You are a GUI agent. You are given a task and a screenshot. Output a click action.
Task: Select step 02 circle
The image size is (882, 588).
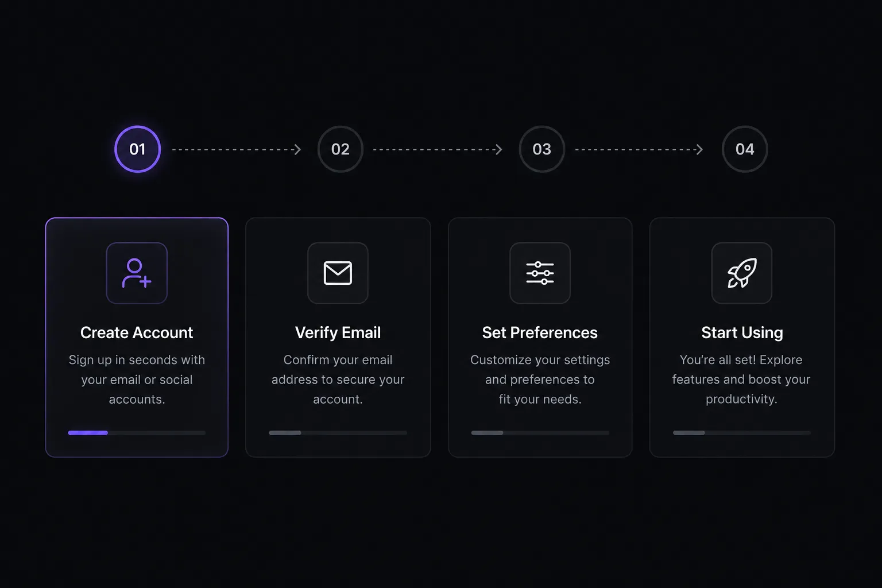[341, 149]
